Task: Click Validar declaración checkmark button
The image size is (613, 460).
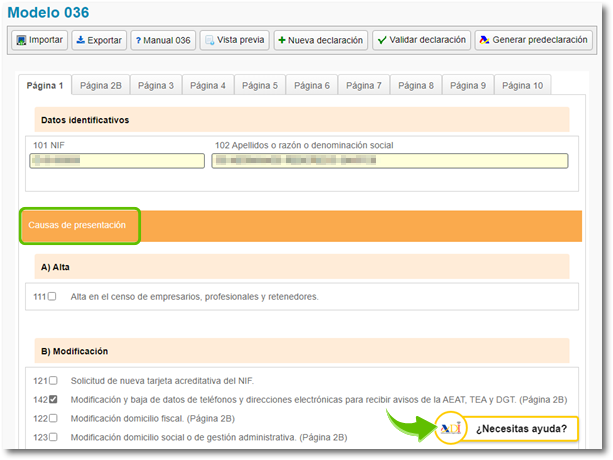Action: [x=421, y=40]
